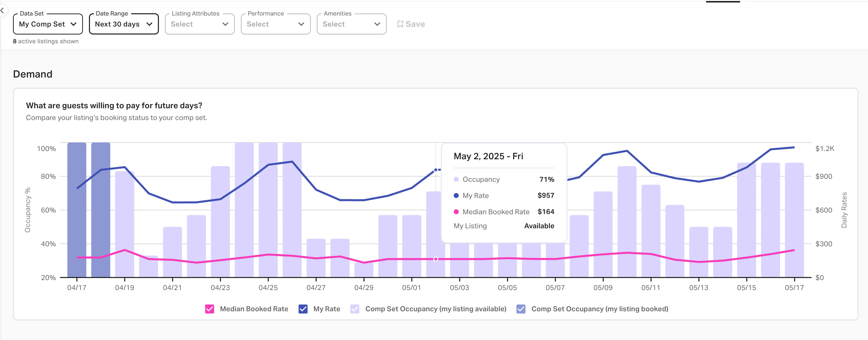Screen dimensions: 868x340
Task: Toggle Comp Set Occupancy (my listing booked) checkbox
Action: pyautogui.click(x=521, y=309)
